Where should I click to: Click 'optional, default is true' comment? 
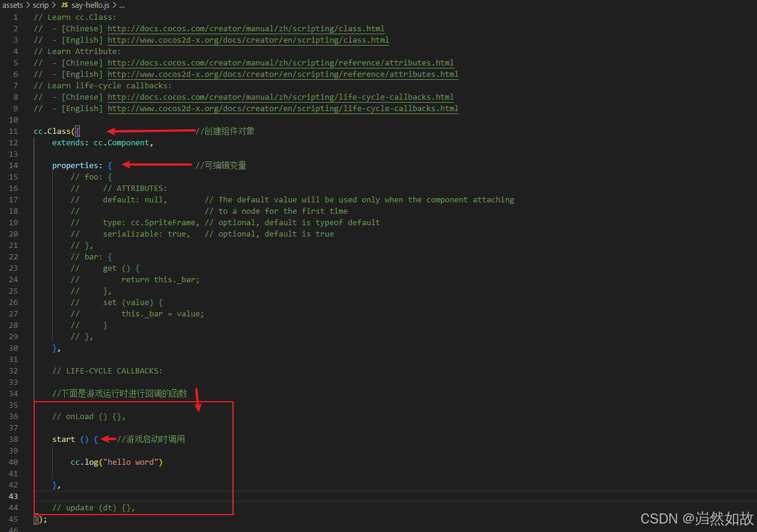tap(270, 234)
